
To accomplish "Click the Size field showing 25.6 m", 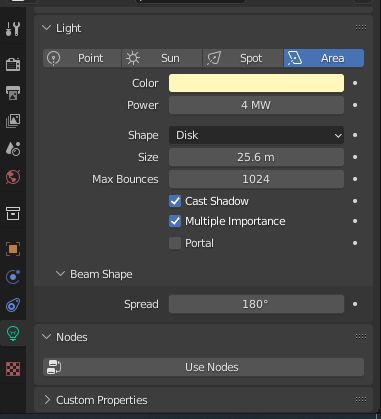I will click(256, 157).
